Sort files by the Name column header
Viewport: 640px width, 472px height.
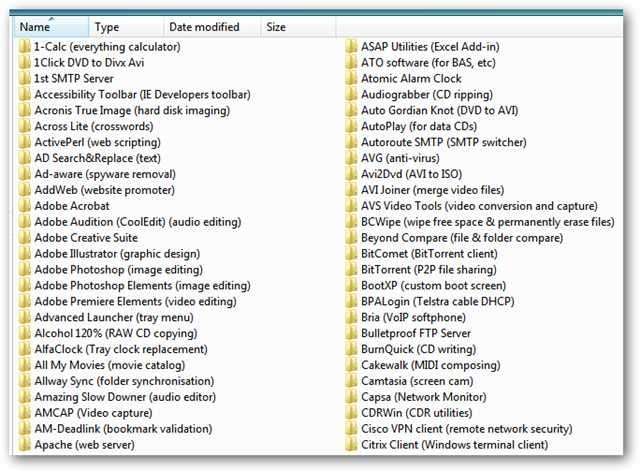point(51,27)
